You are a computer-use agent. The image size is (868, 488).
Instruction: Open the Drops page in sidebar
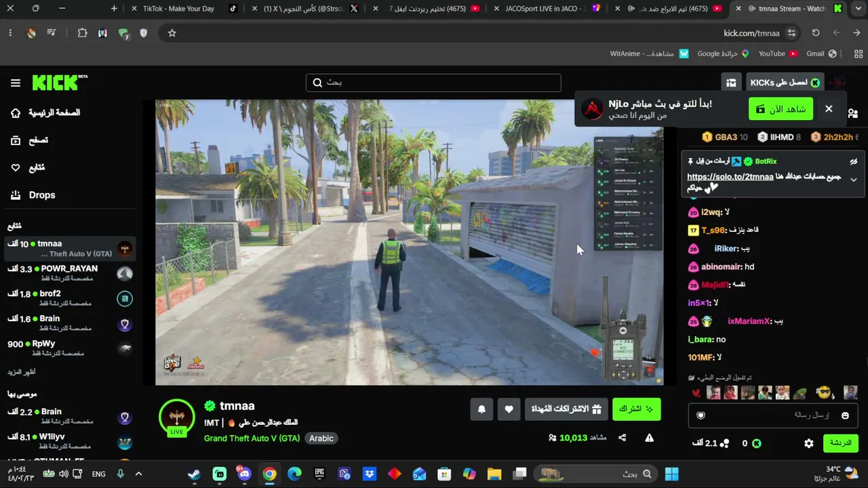click(42, 195)
